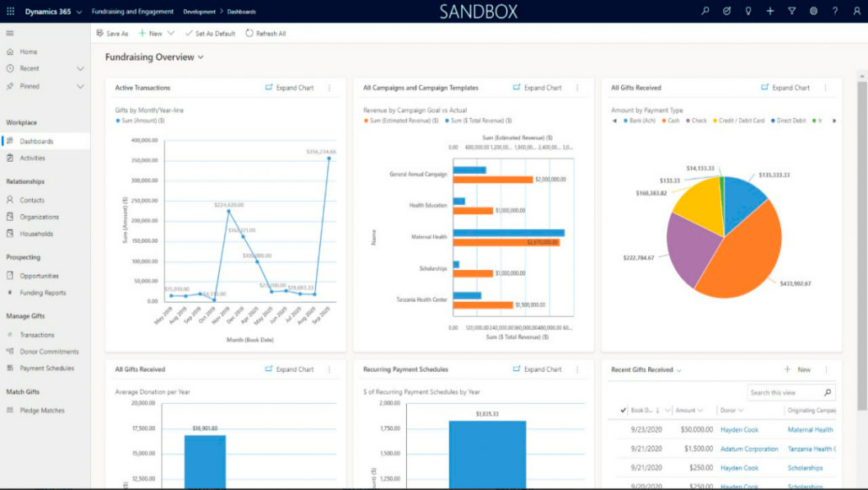Viewport: 868px width, 490px height.
Task: Click New in Recent Gifts Received panel
Action: tap(798, 369)
